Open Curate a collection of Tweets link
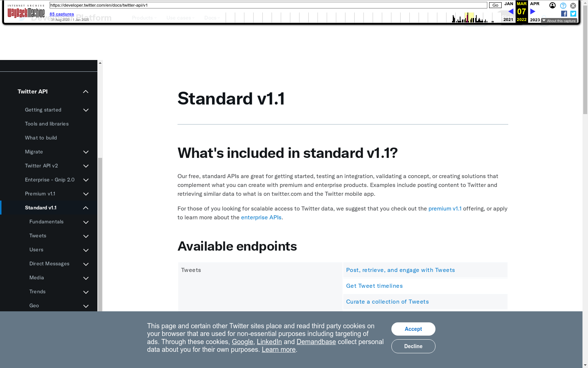 click(387, 302)
